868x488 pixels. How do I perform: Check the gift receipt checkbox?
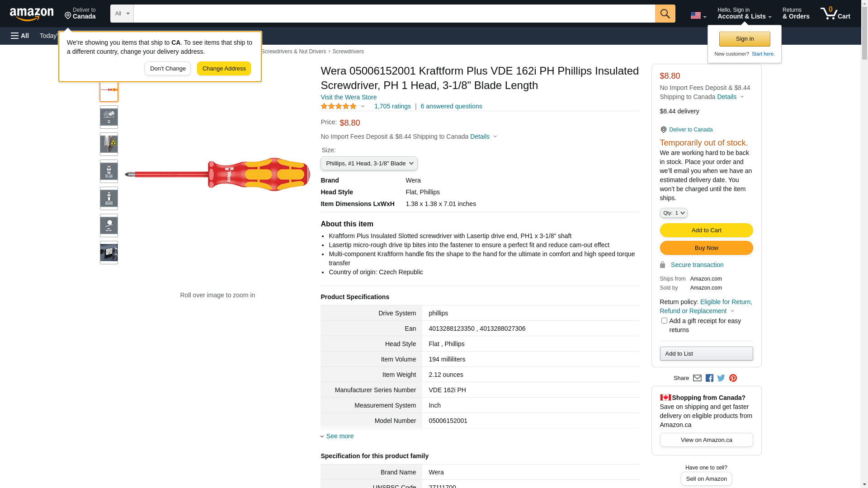(664, 321)
